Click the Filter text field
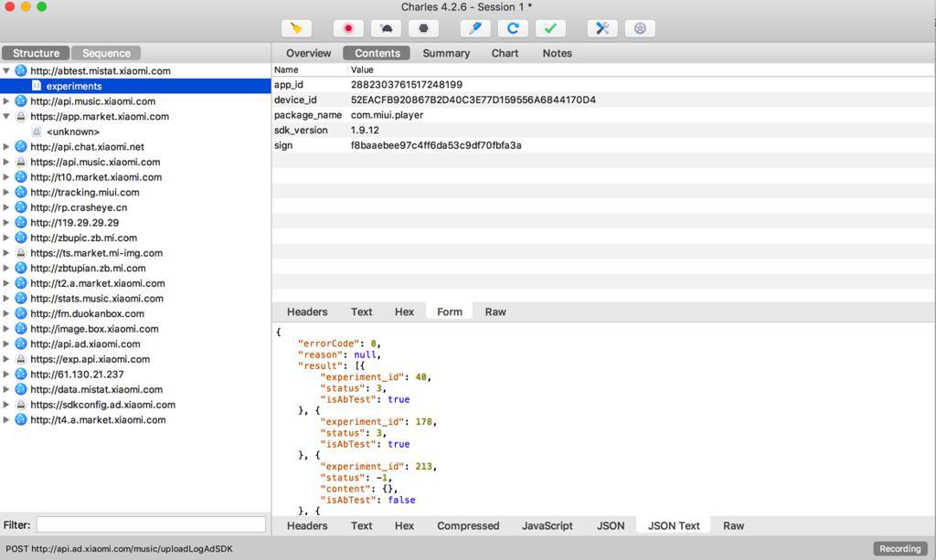The height and width of the screenshot is (560, 936). (151, 524)
